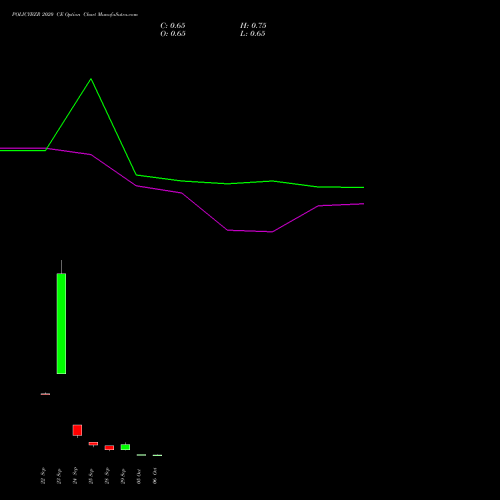Click the '22 Sep' date axis label
This screenshot has width=500, height=500.
coord(43,476)
